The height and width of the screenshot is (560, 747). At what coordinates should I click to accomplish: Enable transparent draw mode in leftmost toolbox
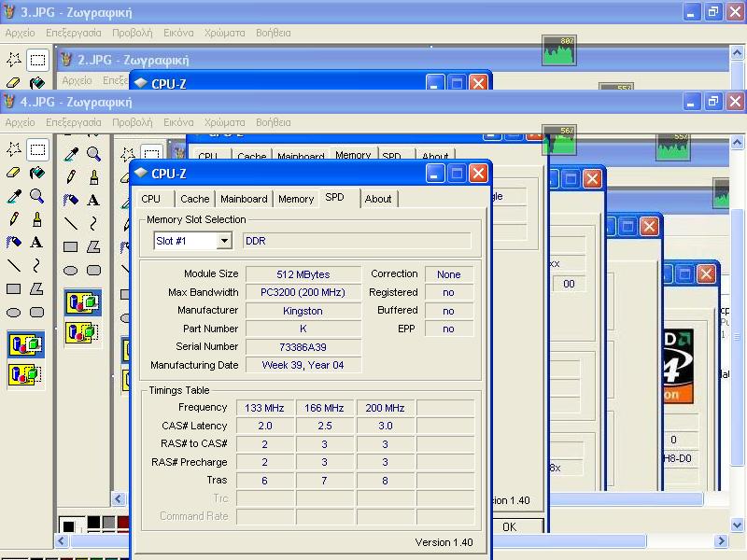coord(25,374)
